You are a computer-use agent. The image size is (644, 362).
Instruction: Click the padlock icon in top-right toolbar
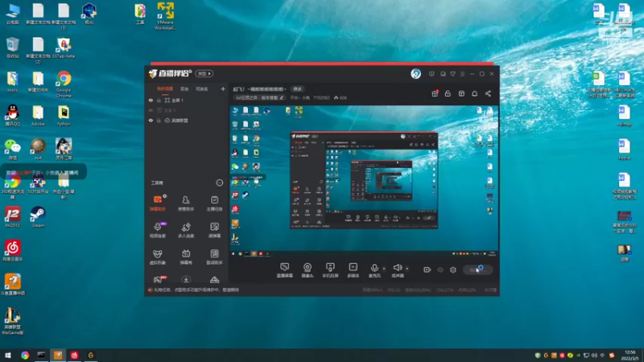point(448,93)
